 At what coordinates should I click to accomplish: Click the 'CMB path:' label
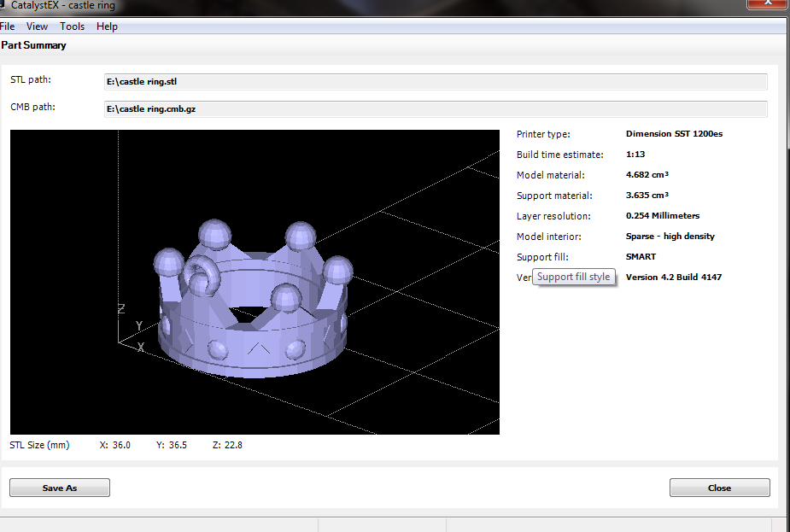point(32,107)
